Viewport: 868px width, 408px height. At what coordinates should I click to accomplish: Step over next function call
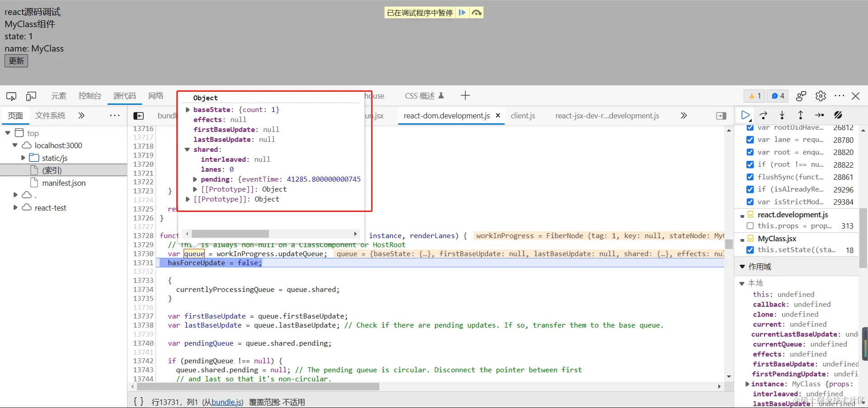click(x=764, y=115)
